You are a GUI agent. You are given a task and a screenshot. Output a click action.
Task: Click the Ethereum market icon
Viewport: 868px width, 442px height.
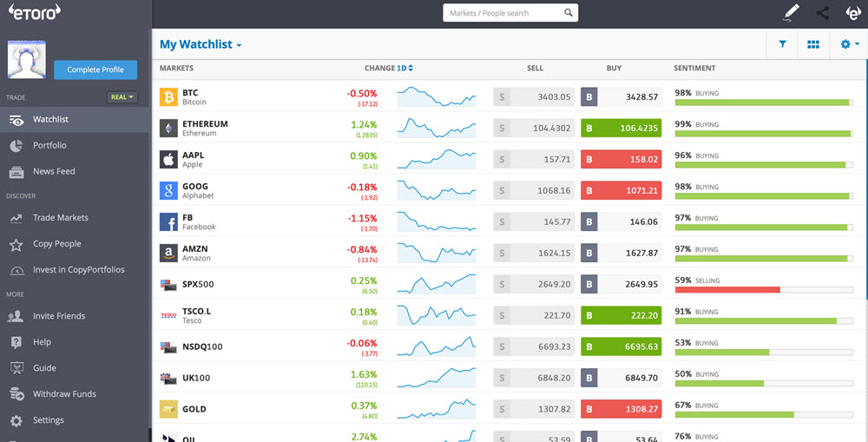169,128
